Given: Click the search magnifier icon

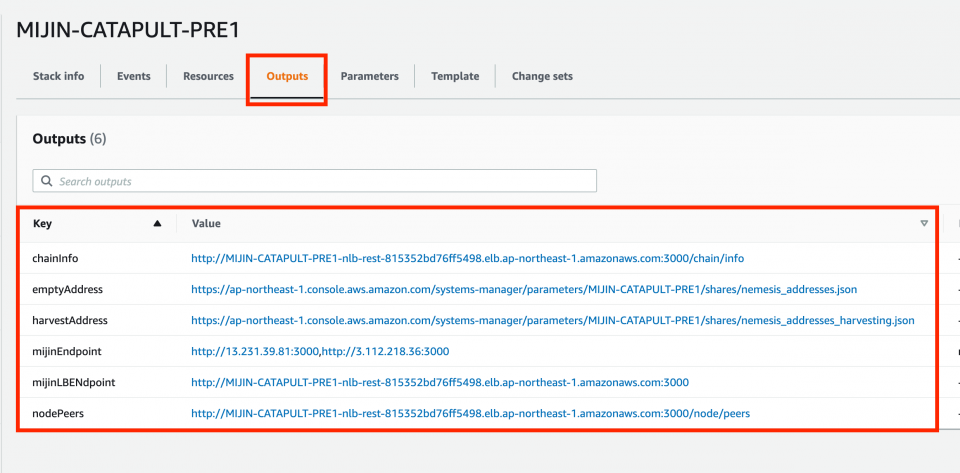Looking at the screenshot, I should coord(47,181).
